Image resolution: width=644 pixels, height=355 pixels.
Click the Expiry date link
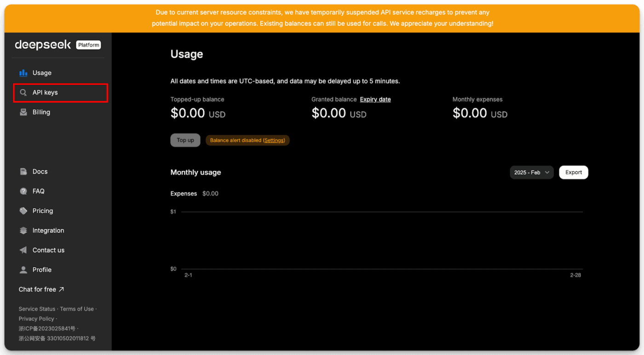pyautogui.click(x=375, y=99)
